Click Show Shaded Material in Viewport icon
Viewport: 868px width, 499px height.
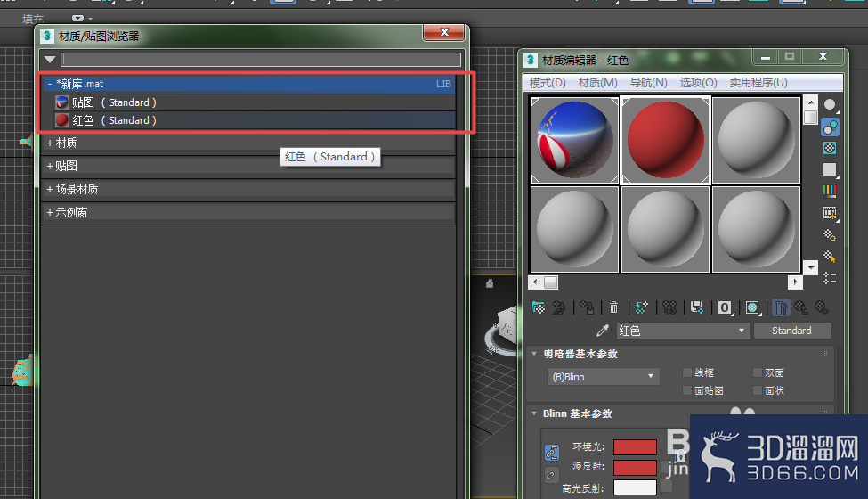(x=752, y=307)
